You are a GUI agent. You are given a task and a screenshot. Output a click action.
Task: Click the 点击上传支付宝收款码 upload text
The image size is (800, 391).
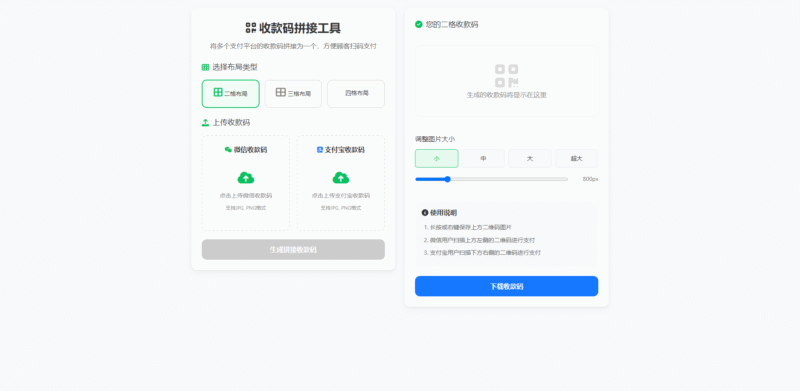click(341, 196)
